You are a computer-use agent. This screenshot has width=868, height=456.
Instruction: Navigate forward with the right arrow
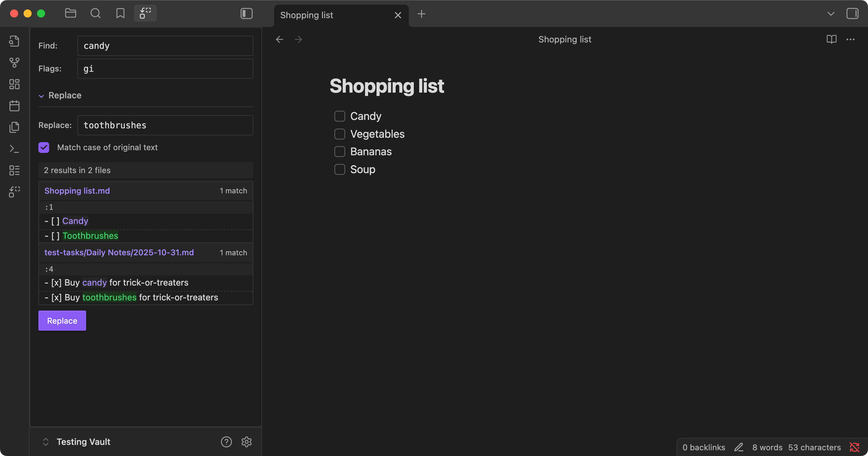[298, 39]
